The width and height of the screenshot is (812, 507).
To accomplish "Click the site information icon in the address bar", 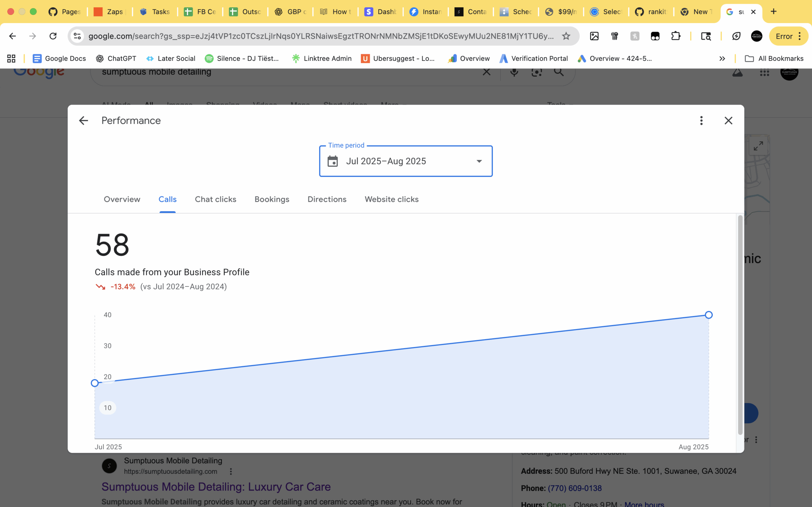I will tap(77, 36).
